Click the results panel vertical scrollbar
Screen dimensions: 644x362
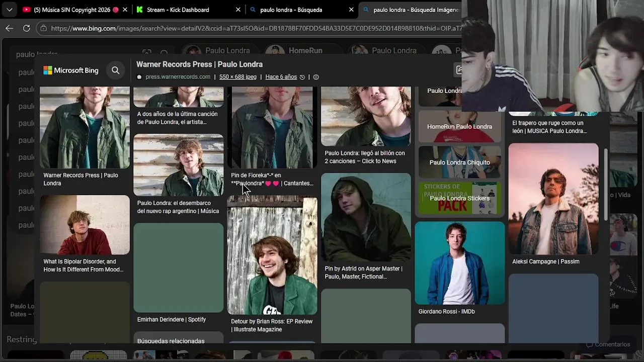pos(606,184)
